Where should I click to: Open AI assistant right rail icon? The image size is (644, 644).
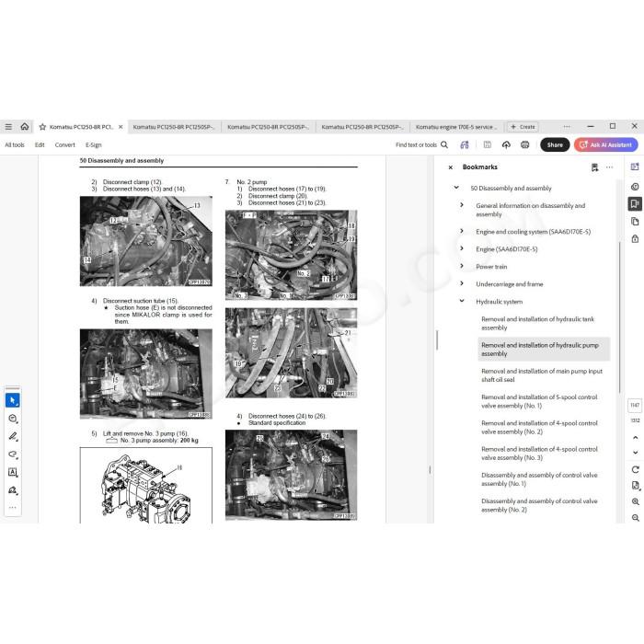pos(635,167)
